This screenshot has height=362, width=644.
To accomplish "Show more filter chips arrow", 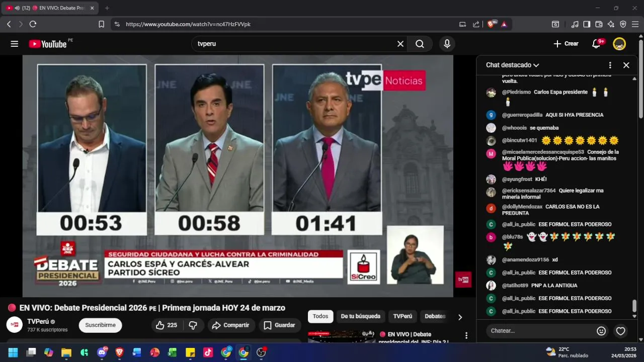I will 460,317.
